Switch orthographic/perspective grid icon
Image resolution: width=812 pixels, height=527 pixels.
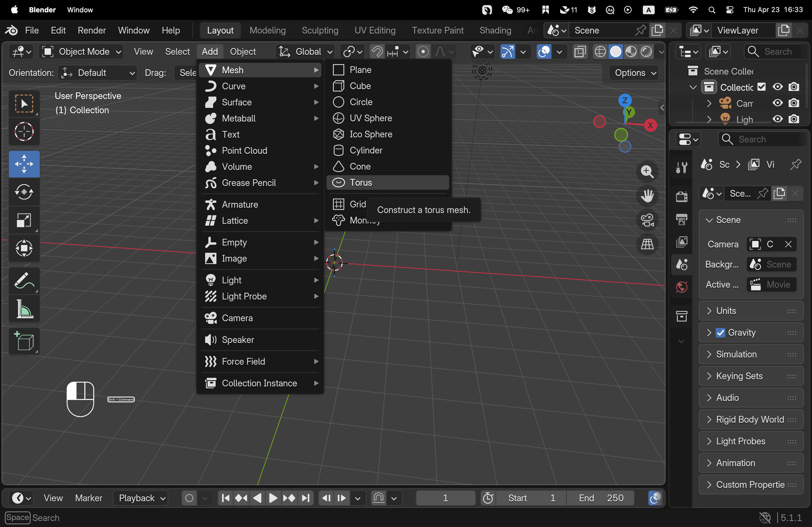[x=647, y=244]
